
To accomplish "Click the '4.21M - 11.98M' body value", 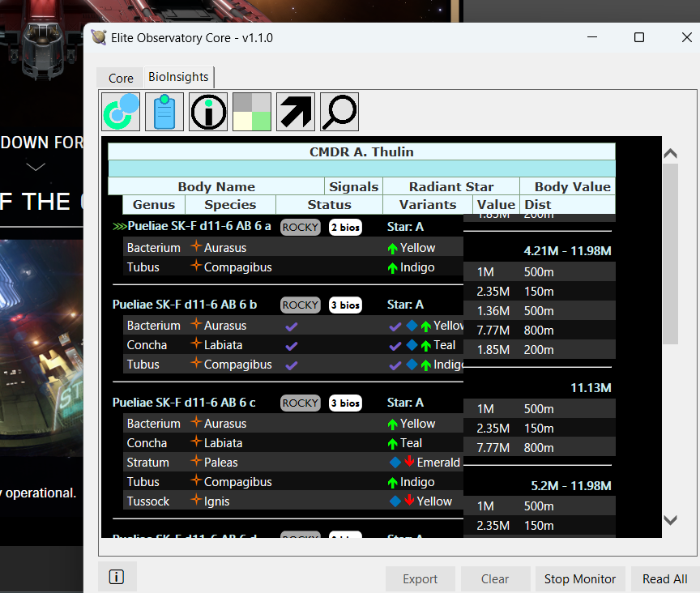I will point(567,251).
